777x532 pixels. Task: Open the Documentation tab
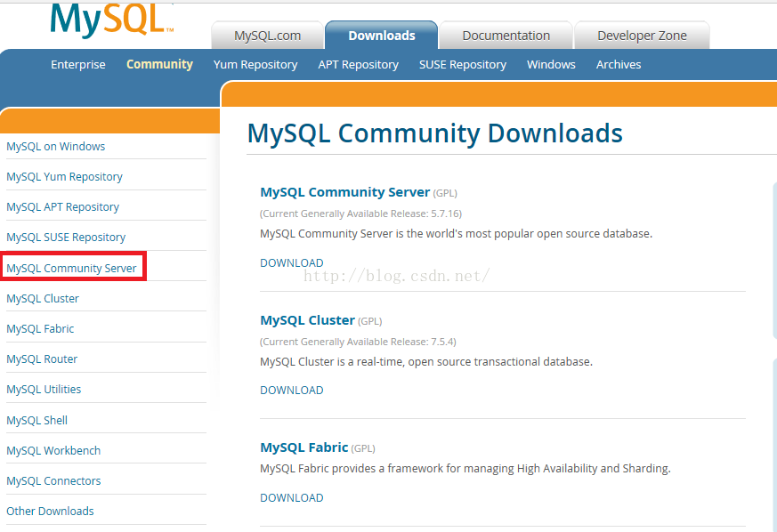pos(506,36)
